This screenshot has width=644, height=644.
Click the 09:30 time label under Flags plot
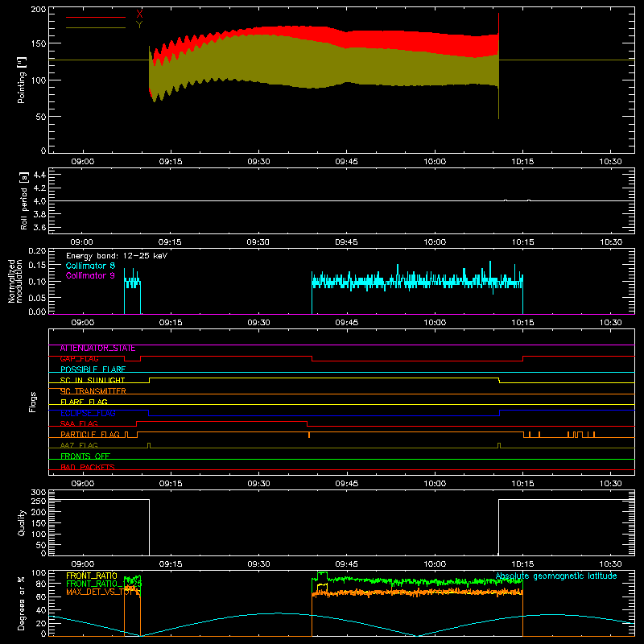[x=258, y=484]
